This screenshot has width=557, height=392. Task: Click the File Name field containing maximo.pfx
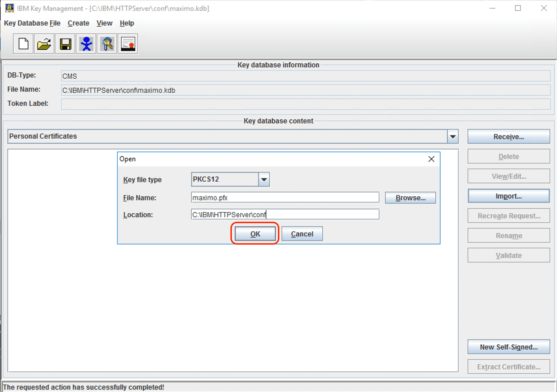285,197
